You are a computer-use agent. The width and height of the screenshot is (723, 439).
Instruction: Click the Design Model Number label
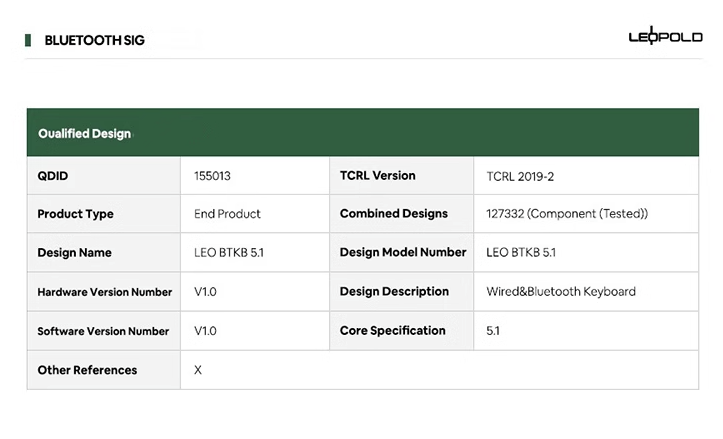[403, 252]
